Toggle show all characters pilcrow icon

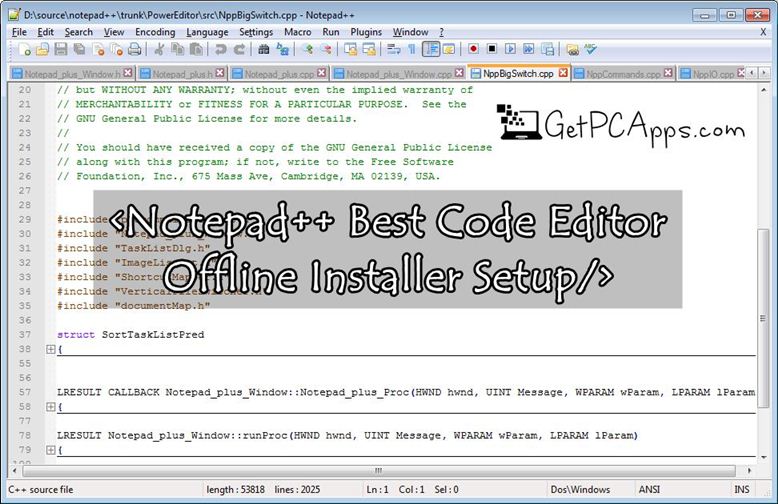(x=411, y=49)
